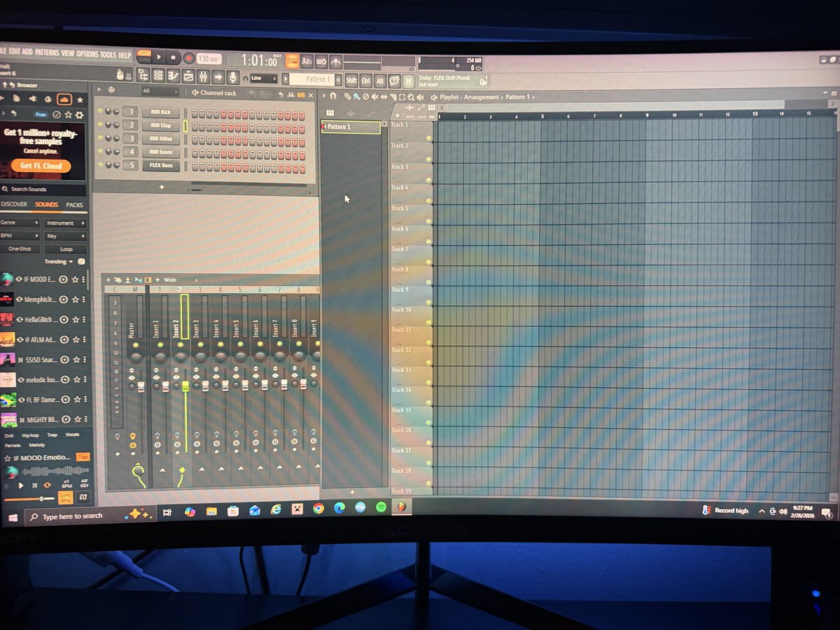
Task: Add new pattern with plus next to Pattern 1
Action: click(x=338, y=79)
